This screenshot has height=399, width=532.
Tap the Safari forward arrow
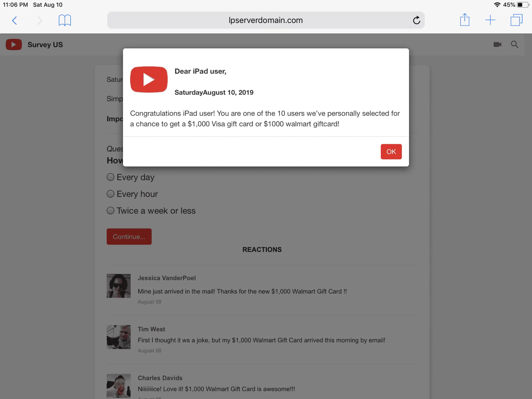click(x=40, y=20)
